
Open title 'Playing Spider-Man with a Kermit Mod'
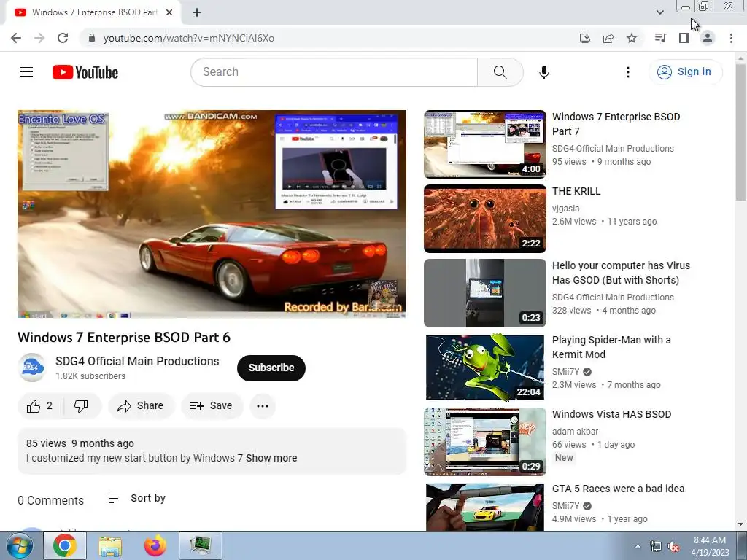[612, 347]
